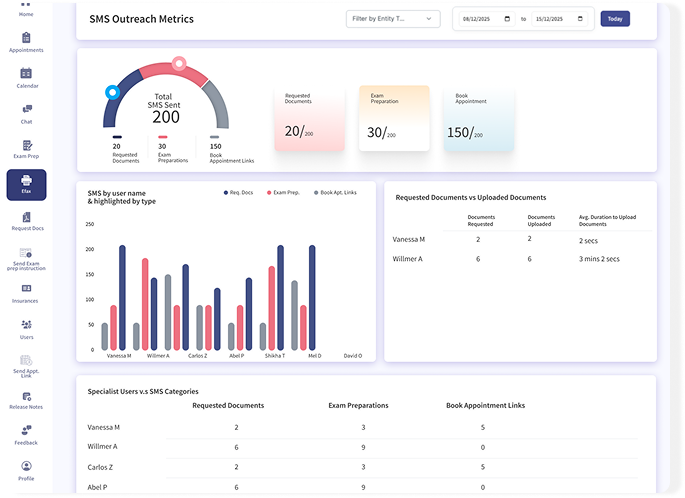Open the Request Docs sidebar icon
This screenshot has width=685, height=498.
pos(26,217)
